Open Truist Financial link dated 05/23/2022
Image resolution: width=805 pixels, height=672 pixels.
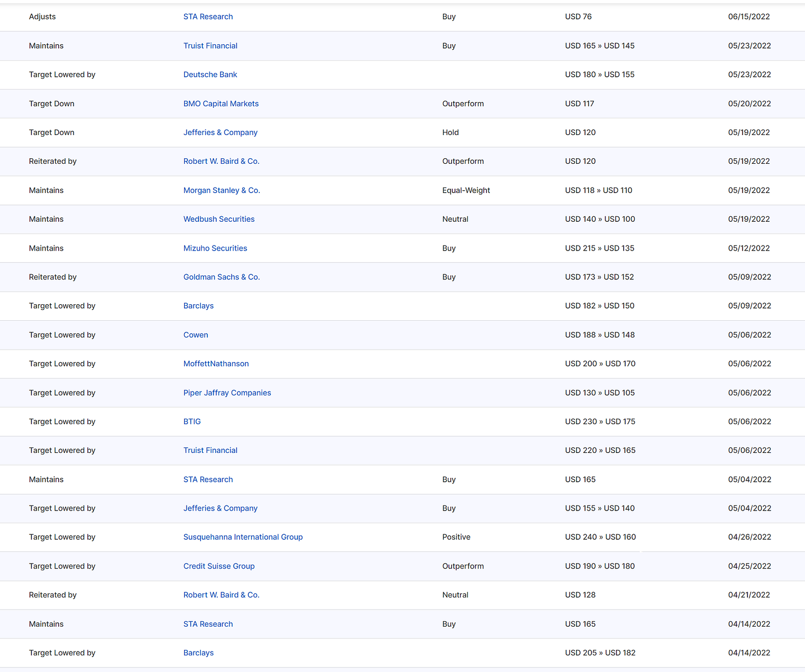[210, 46]
